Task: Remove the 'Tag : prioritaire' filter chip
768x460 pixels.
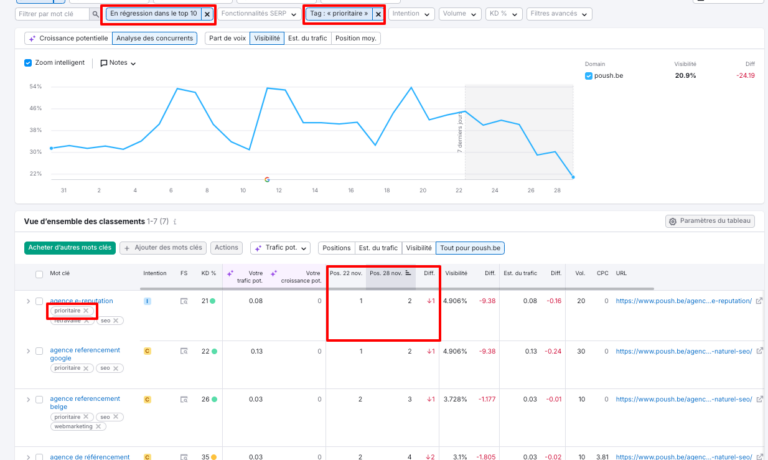Action: (377, 14)
